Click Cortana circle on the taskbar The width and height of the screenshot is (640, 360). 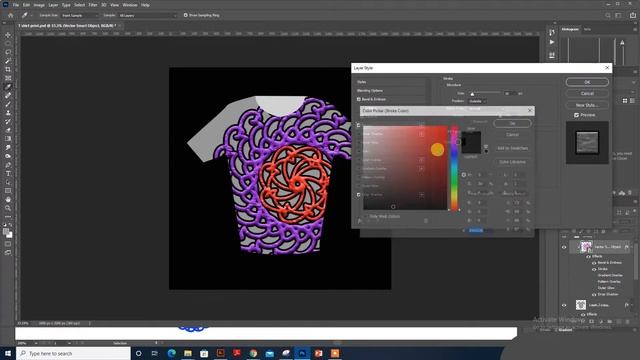click(x=138, y=353)
